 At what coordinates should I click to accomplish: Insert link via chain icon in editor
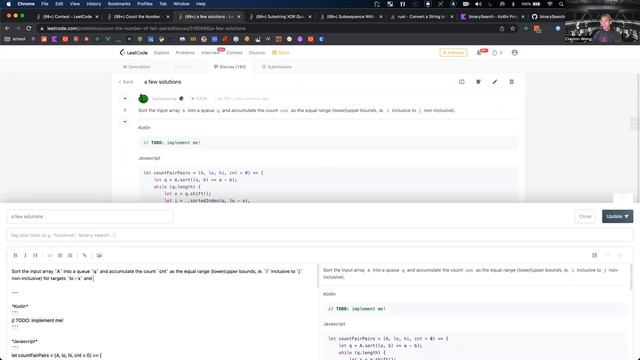(84, 256)
